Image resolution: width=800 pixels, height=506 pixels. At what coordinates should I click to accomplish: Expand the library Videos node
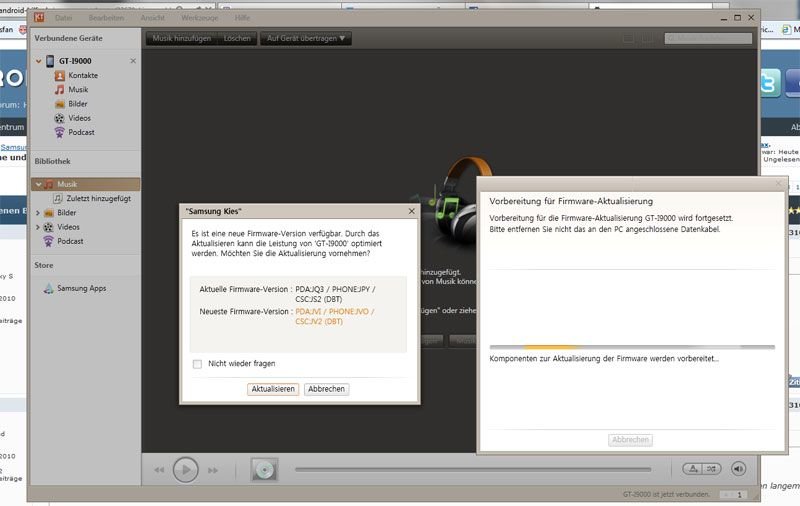coord(38,227)
